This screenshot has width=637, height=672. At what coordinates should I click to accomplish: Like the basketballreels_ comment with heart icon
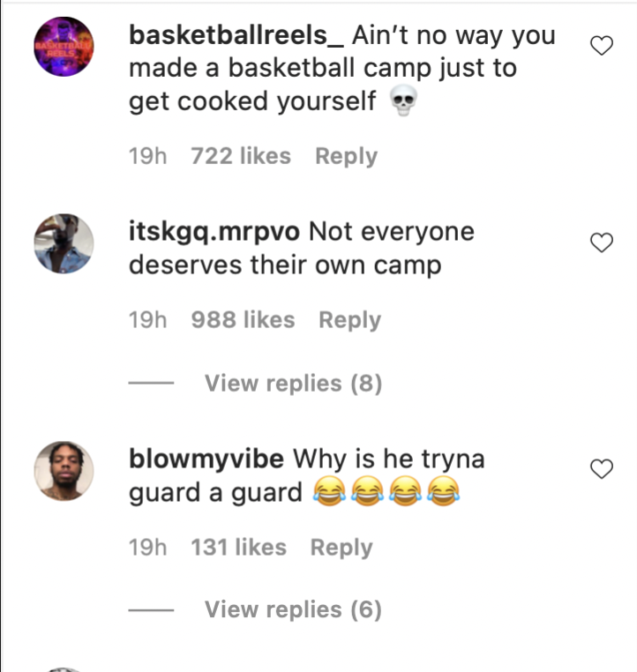click(602, 46)
